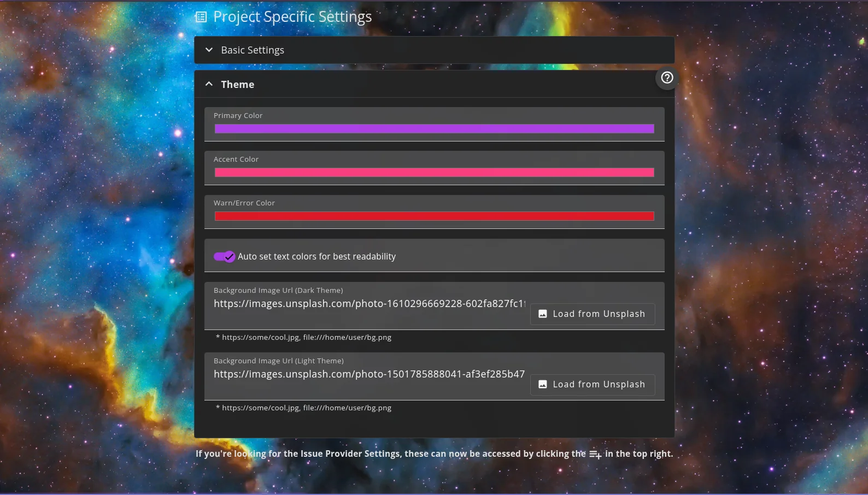Click Light Theme background image URL field

(x=370, y=374)
